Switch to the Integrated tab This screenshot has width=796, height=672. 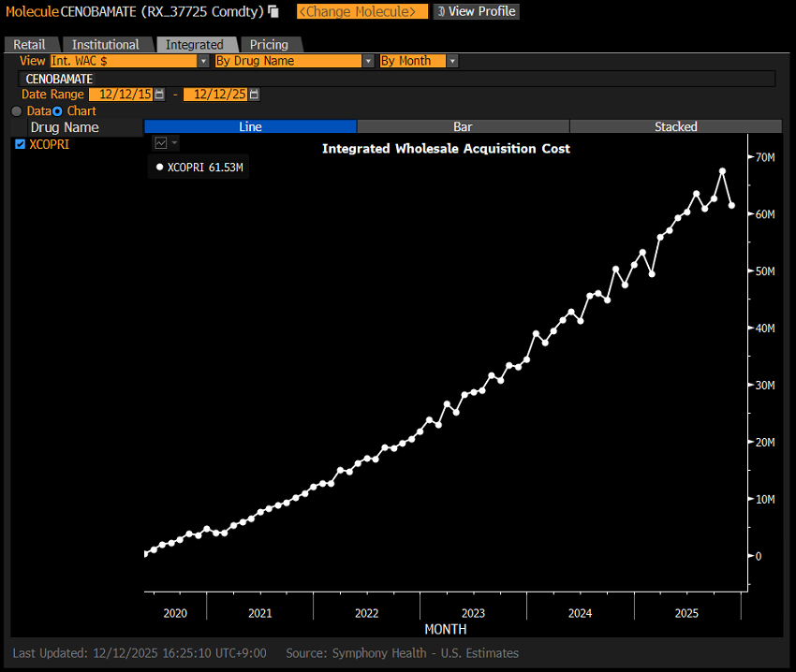195,45
